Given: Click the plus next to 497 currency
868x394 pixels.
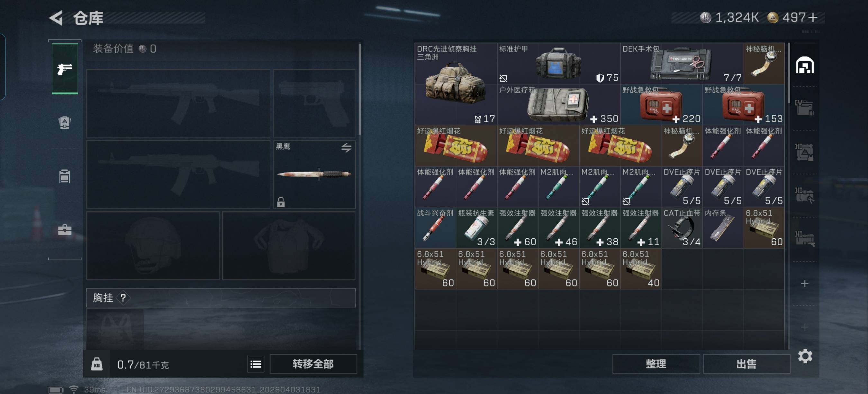Looking at the screenshot, I should point(813,17).
